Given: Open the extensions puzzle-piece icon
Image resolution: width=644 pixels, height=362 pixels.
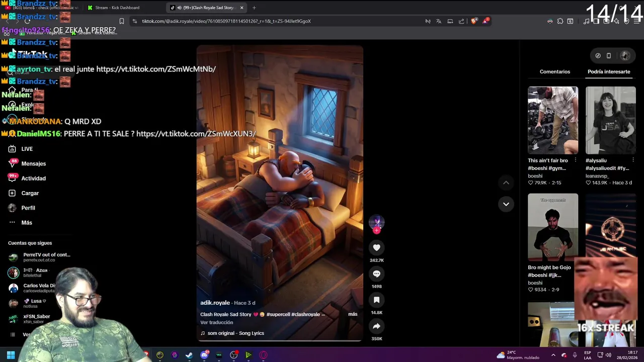Looking at the screenshot, I should tap(560, 21).
